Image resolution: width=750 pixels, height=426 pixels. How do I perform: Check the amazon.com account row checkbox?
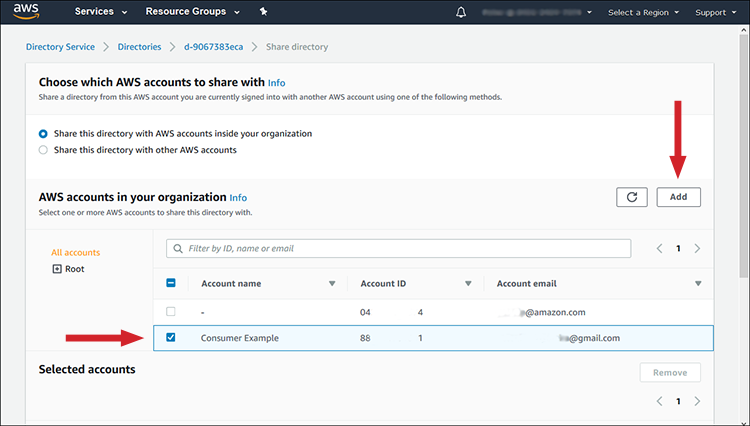[x=171, y=312]
